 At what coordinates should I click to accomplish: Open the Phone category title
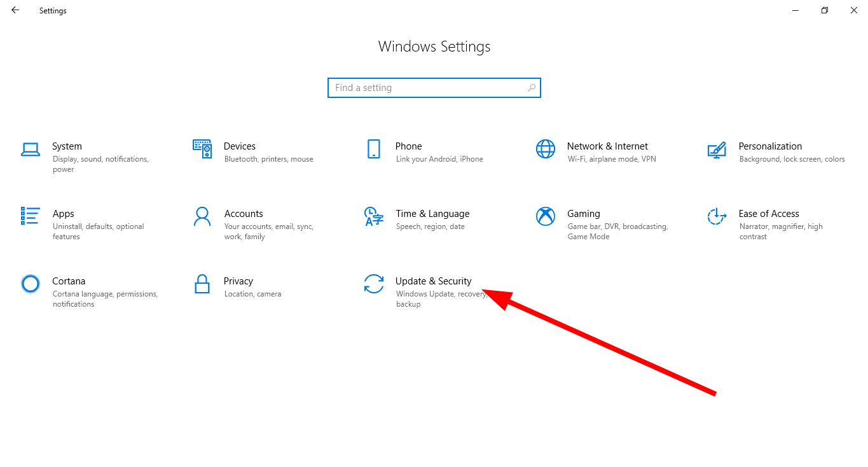coord(408,146)
